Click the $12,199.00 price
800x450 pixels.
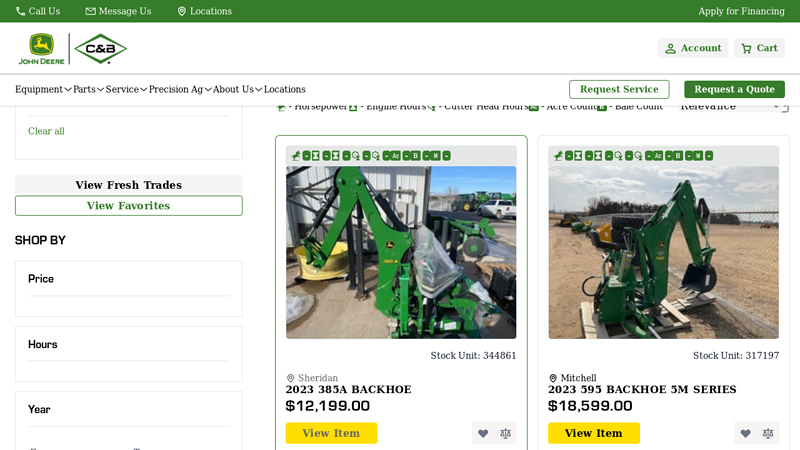click(x=328, y=406)
